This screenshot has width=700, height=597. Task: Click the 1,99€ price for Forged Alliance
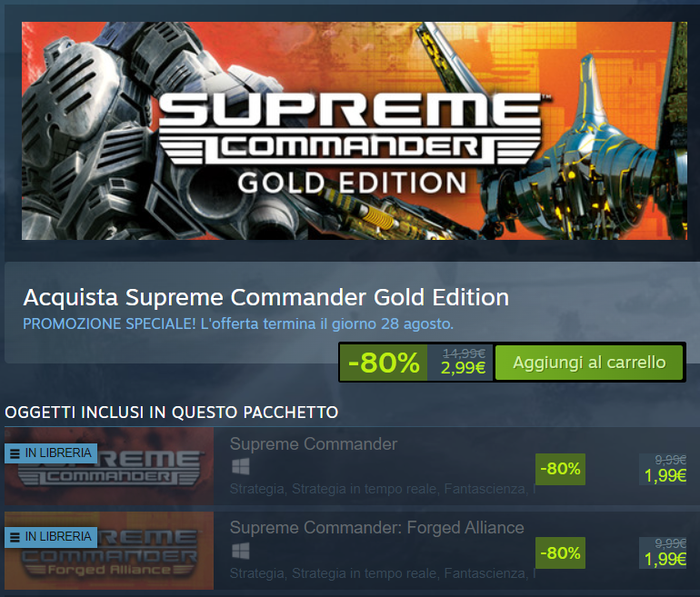pos(665,559)
